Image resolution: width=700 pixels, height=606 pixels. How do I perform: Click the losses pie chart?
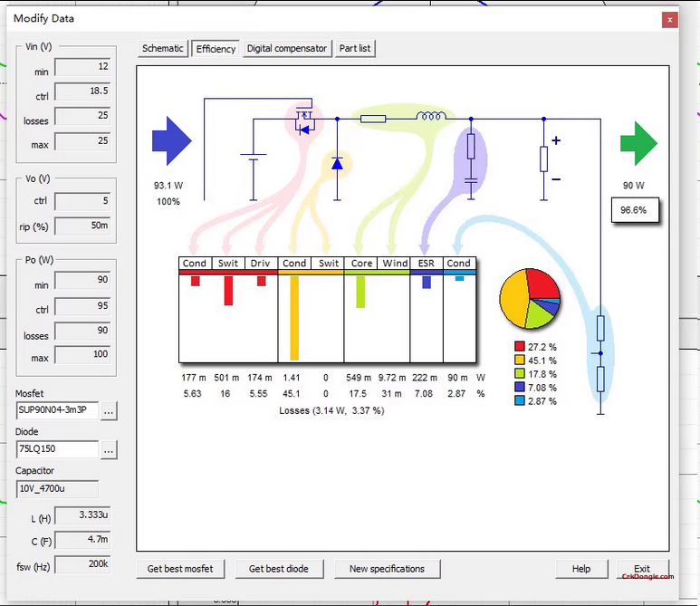531,298
